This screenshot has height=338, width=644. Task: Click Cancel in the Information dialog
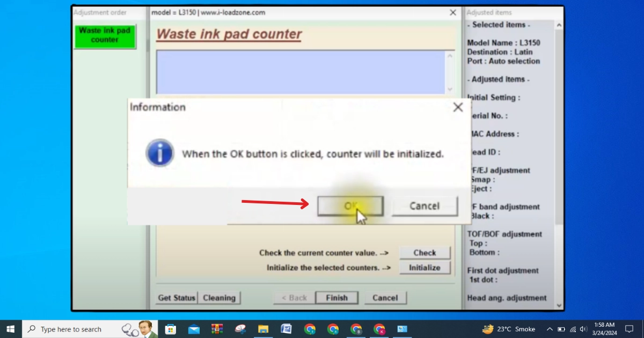pos(425,206)
